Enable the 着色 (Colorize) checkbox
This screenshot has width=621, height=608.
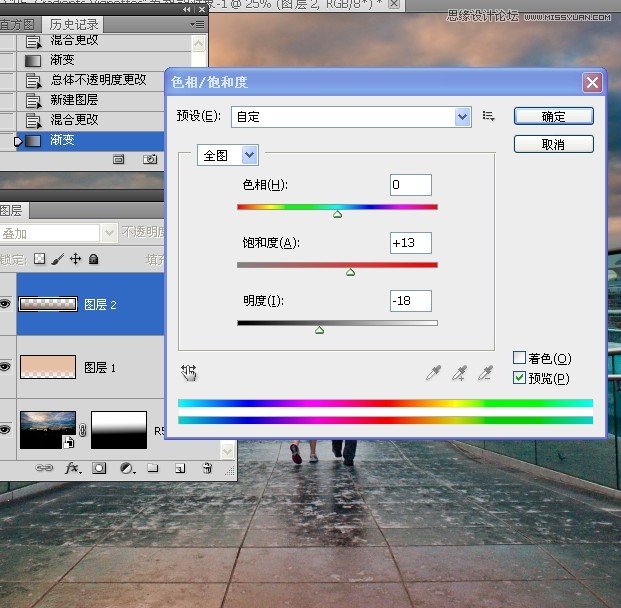tap(519, 358)
